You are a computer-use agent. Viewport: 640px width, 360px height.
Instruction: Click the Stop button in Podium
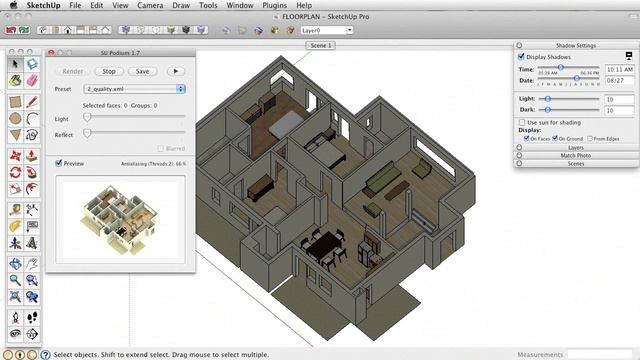pos(109,71)
